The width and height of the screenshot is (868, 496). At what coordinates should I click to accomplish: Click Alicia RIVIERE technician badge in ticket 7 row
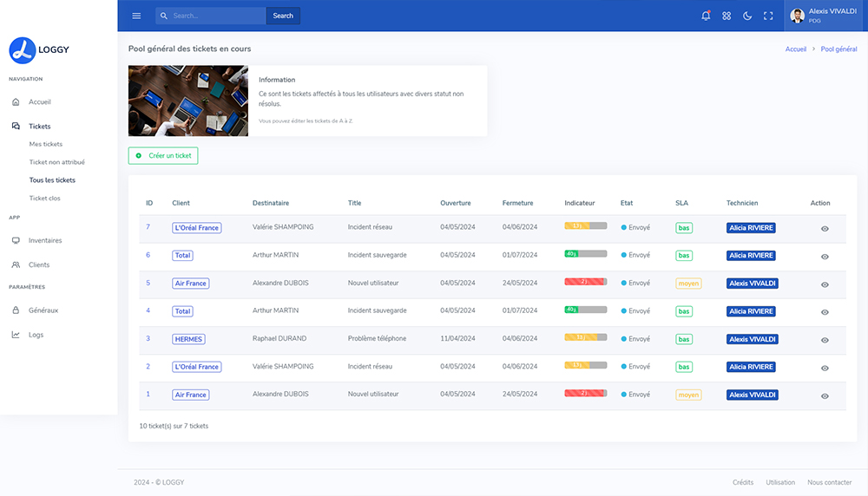[x=751, y=228]
